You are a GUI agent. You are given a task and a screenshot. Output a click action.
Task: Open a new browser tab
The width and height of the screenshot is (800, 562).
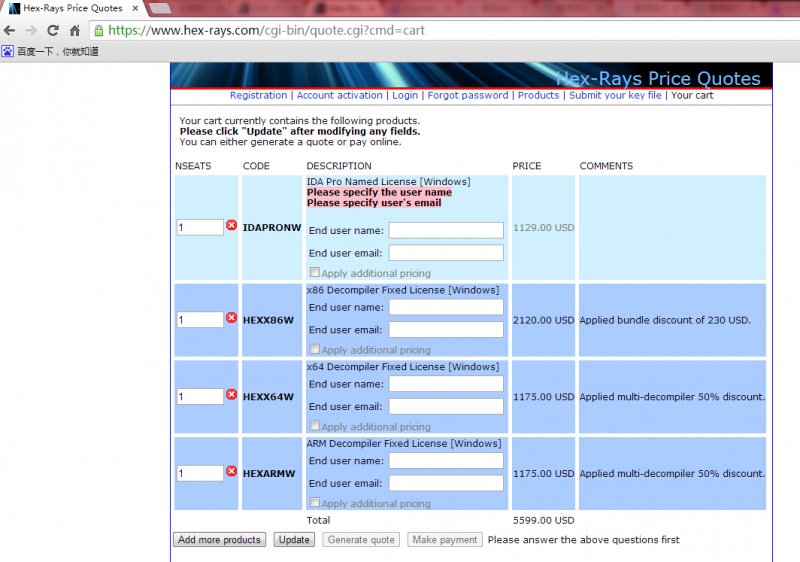click(x=160, y=8)
